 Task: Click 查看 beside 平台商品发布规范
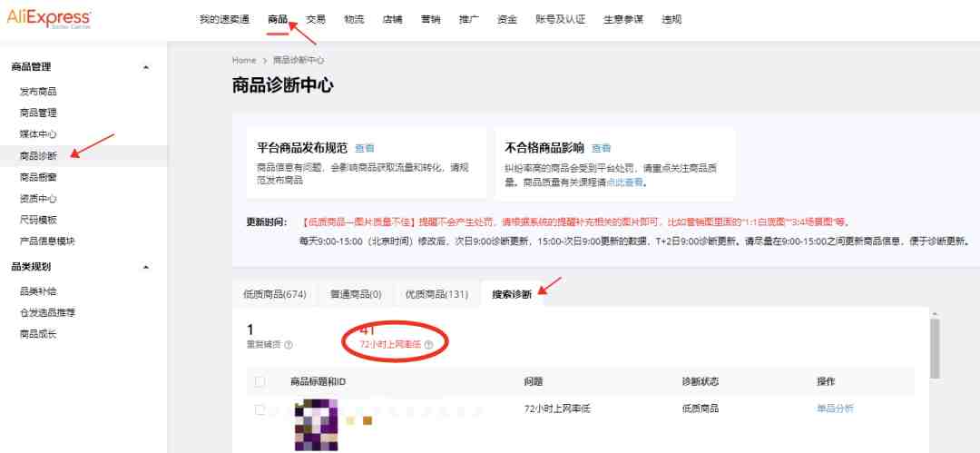tap(365, 148)
